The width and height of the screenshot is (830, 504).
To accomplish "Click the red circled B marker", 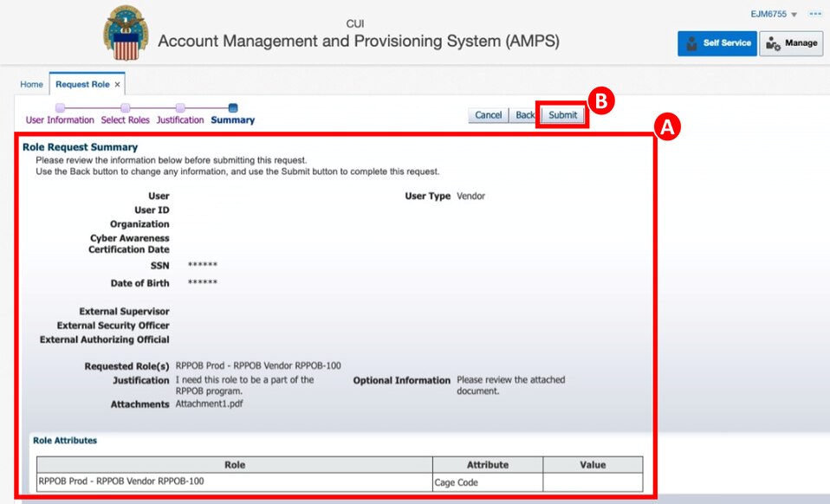I will pos(601,101).
